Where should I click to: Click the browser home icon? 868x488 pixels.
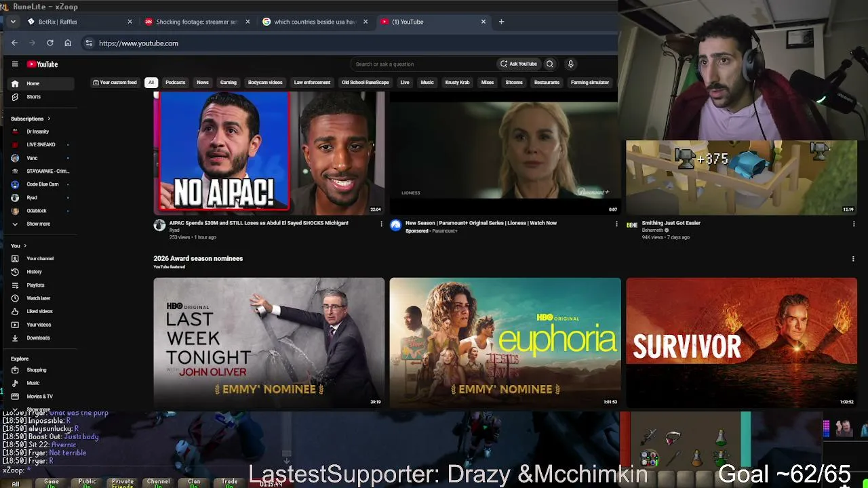tap(68, 43)
